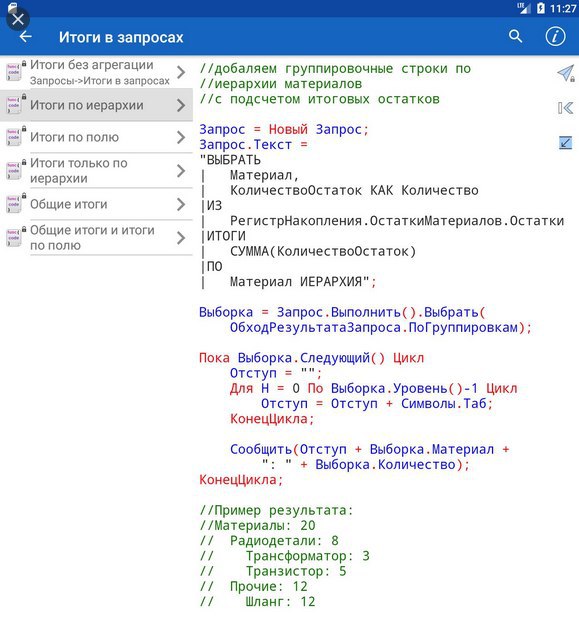
Task: Tap the 'Итоги в запросах' header title
Action: click(121, 37)
